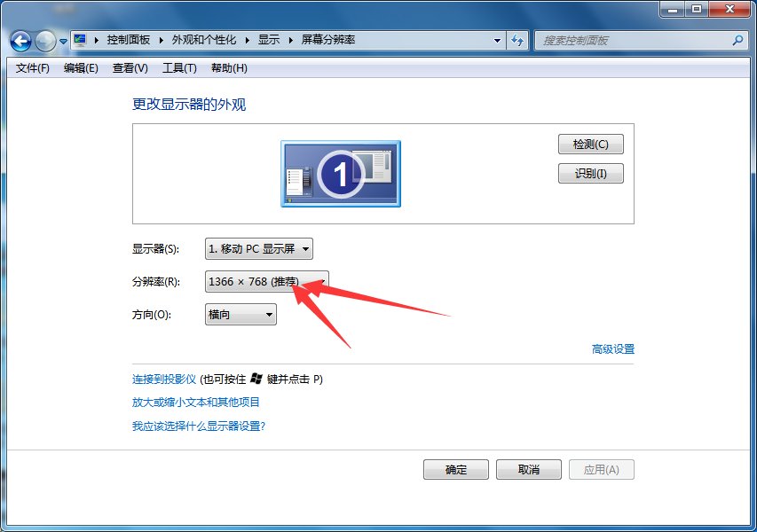
Task: Expand the 显示 breadcrumb arrow
Action: [x=290, y=40]
